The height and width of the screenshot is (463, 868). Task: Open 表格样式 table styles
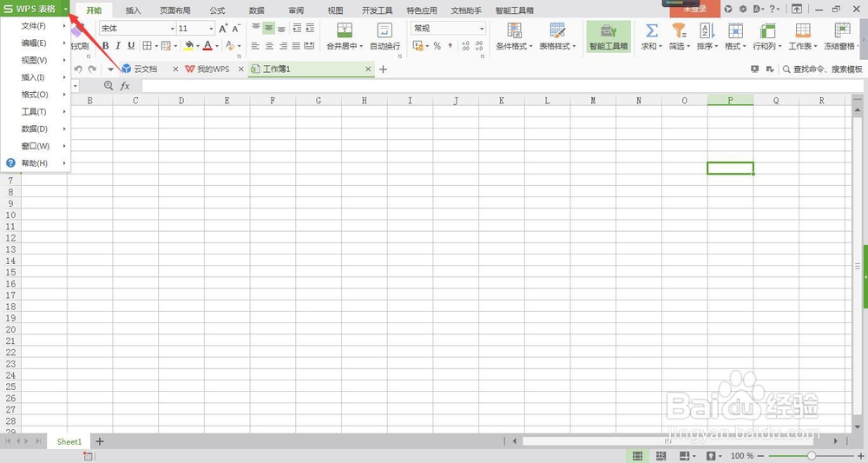click(557, 36)
